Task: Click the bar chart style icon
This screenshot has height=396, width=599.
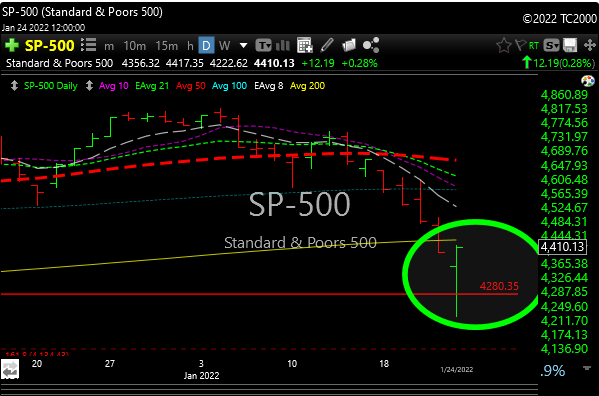Action: [x=283, y=45]
